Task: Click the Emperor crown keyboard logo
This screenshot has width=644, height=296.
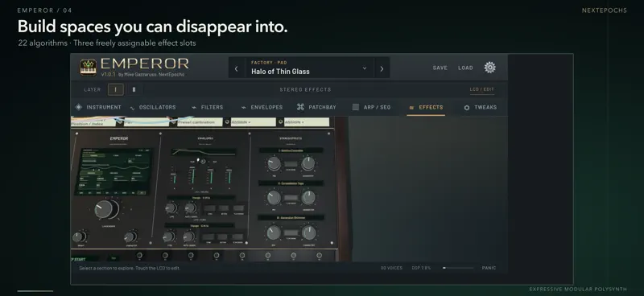Action: tap(89, 68)
